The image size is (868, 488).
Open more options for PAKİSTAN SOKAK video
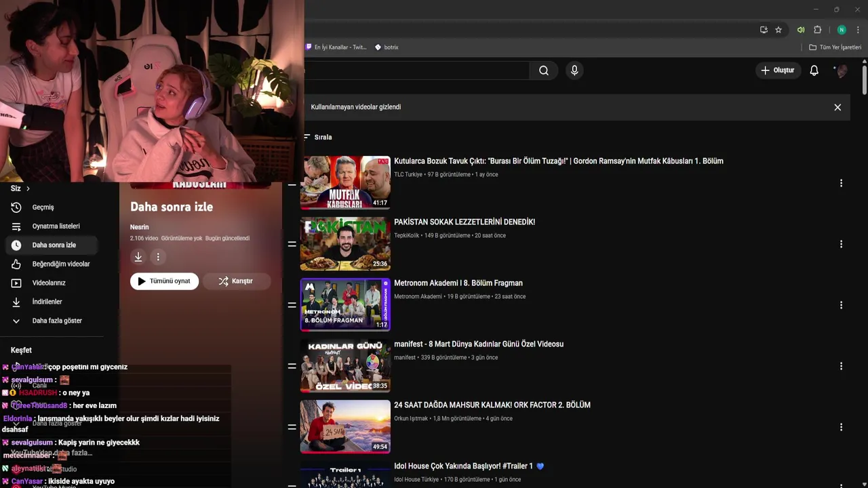pyautogui.click(x=841, y=244)
